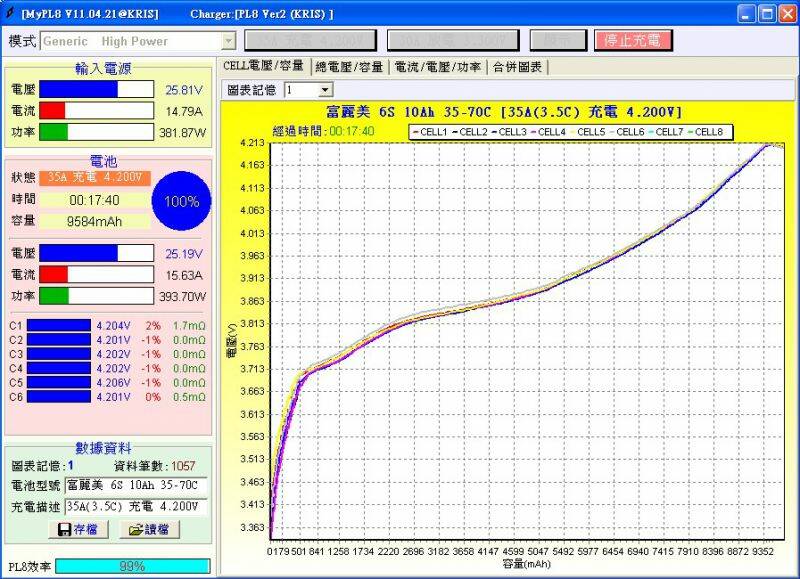The height and width of the screenshot is (579, 800).
Task: Click the CELL1 legend entry
Action: 430,132
